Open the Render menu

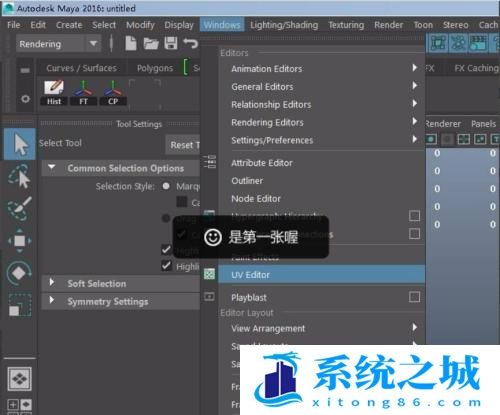point(388,25)
